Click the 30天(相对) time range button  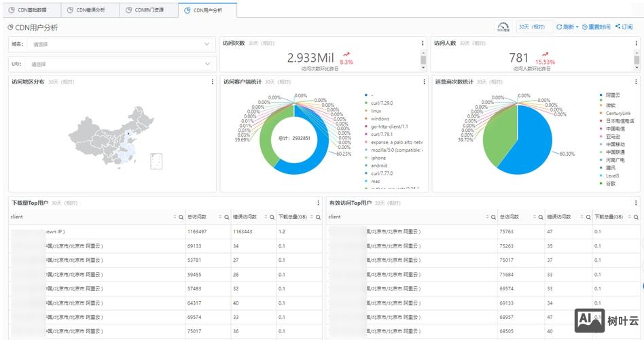[x=532, y=27]
